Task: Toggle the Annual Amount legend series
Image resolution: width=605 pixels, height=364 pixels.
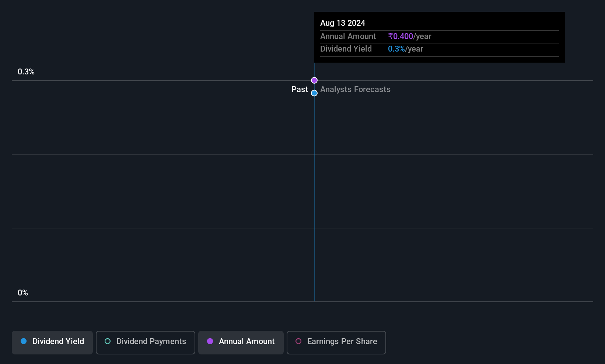Action: pos(241,342)
